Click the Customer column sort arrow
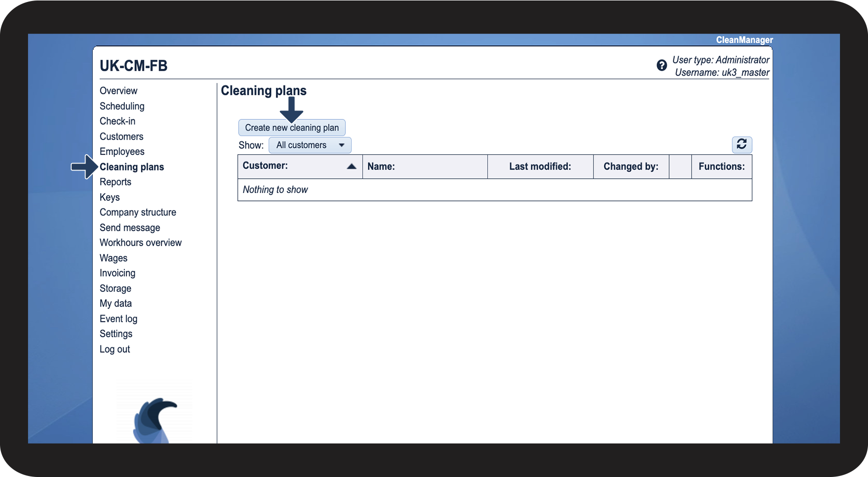 pyautogui.click(x=351, y=167)
